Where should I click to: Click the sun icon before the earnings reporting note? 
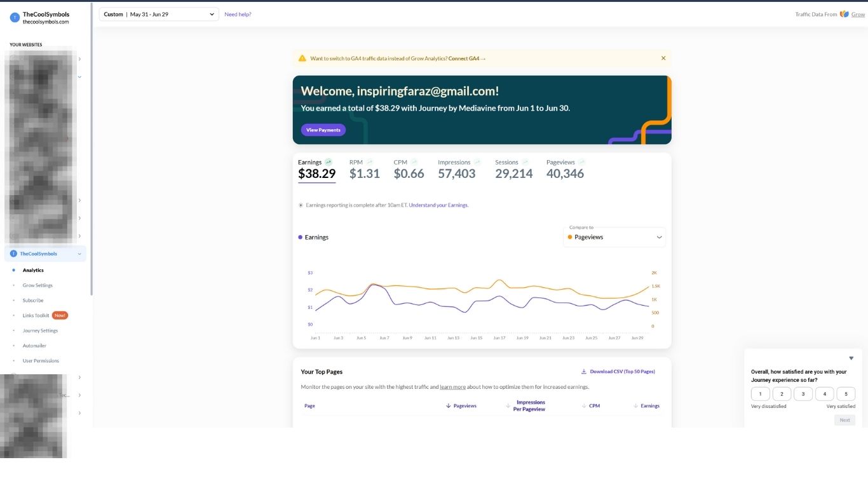(301, 205)
